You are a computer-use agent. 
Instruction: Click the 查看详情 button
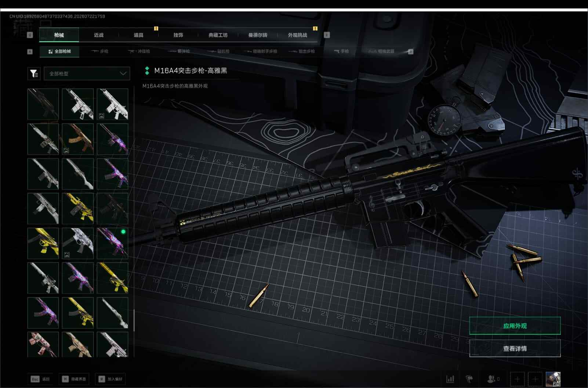[515, 348]
